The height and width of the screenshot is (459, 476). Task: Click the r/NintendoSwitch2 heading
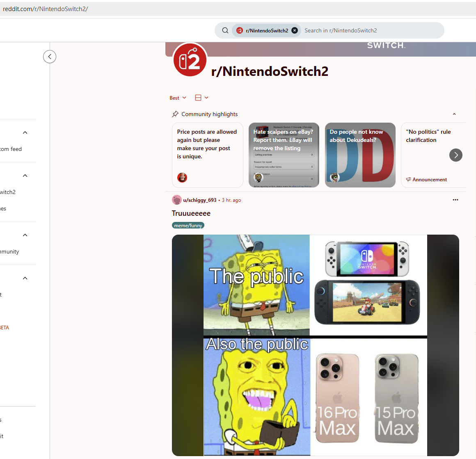(x=270, y=72)
